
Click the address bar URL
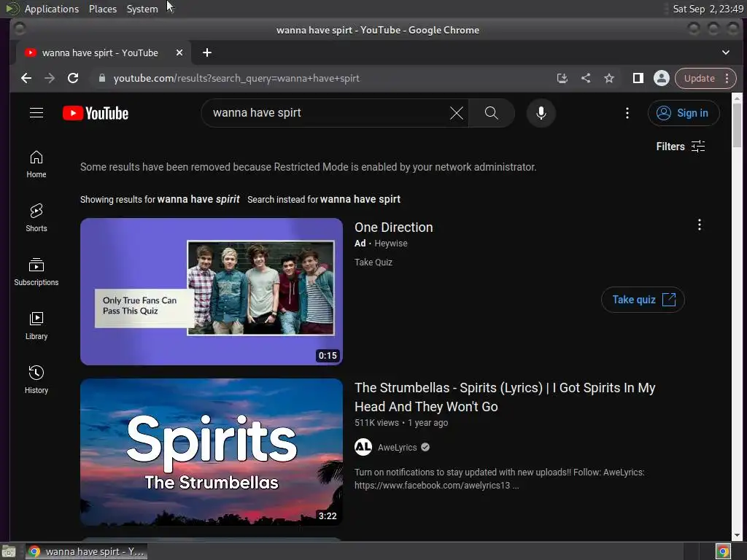coord(236,78)
